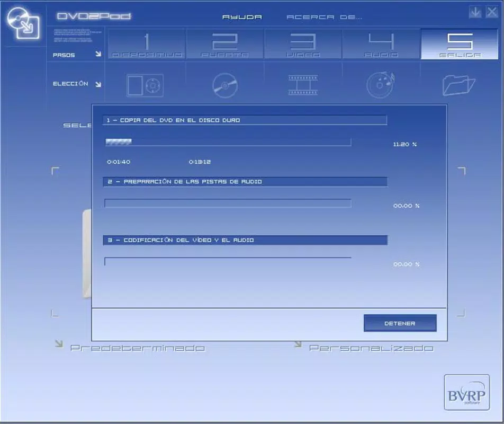Click the audio disc with notes icon
Viewport: 504px width, 424px height.
(x=381, y=85)
